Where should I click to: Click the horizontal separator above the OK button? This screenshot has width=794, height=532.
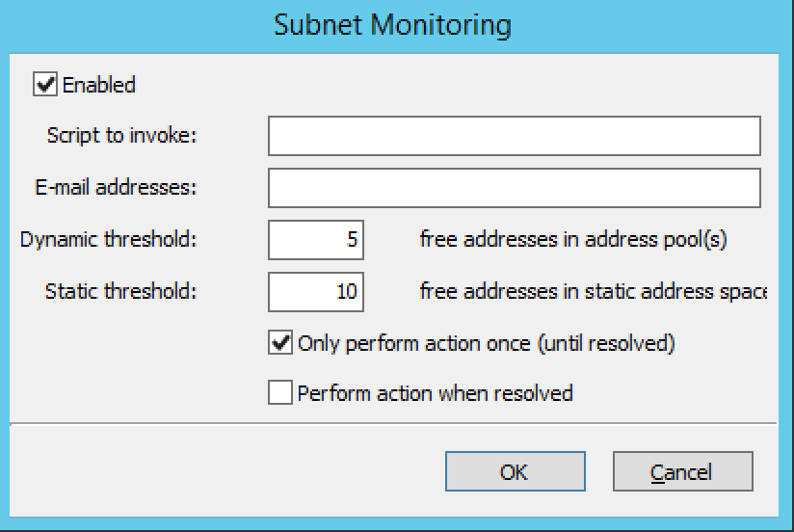pos(393,421)
